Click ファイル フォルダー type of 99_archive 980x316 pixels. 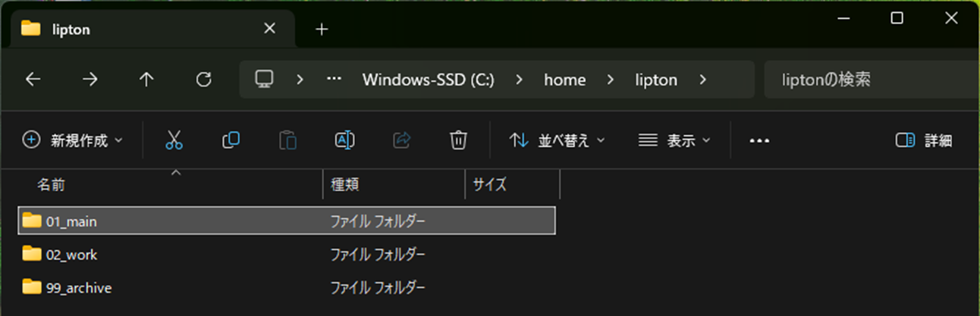(x=378, y=288)
